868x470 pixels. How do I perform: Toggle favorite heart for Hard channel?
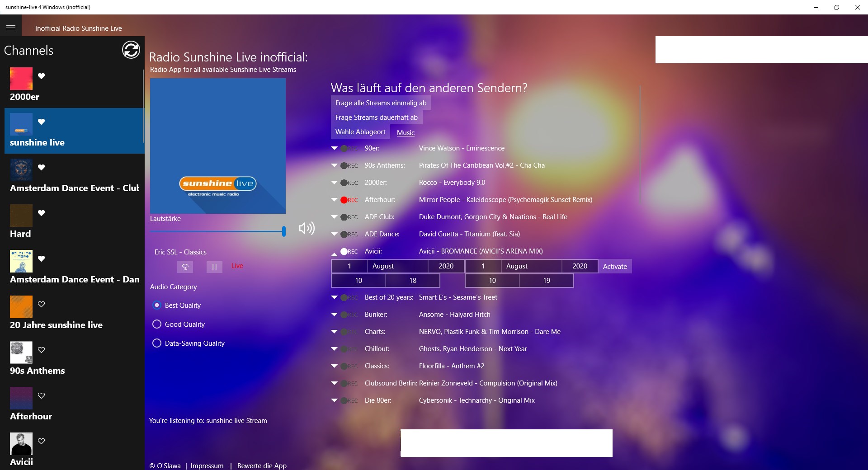[x=42, y=213]
